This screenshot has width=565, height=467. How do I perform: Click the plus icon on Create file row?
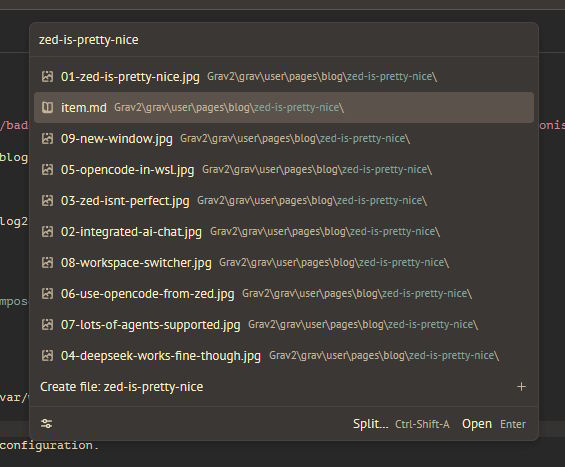521,387
